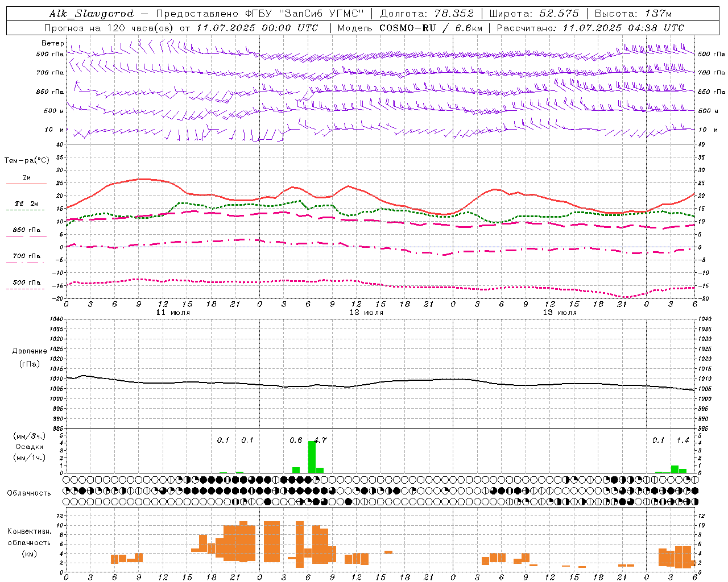This screenshot has width=728, height=582.
Task: Click the 0.6 precipitation total value
Action: pyautogui.click(x=296, y=440)
